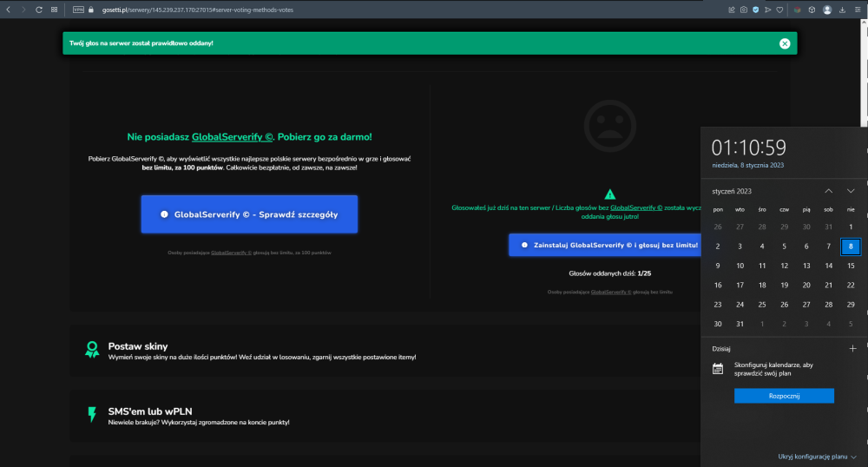The width and height of the screenshot is (868, 467).
Task: Click the warning triangle icon
Action: 609,194
